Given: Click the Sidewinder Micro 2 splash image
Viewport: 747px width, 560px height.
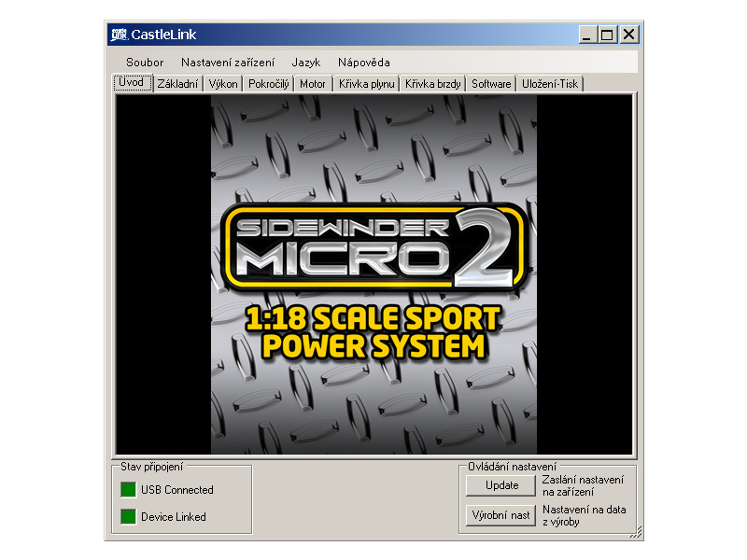Looking at the screenshot, I should (374, 274).
